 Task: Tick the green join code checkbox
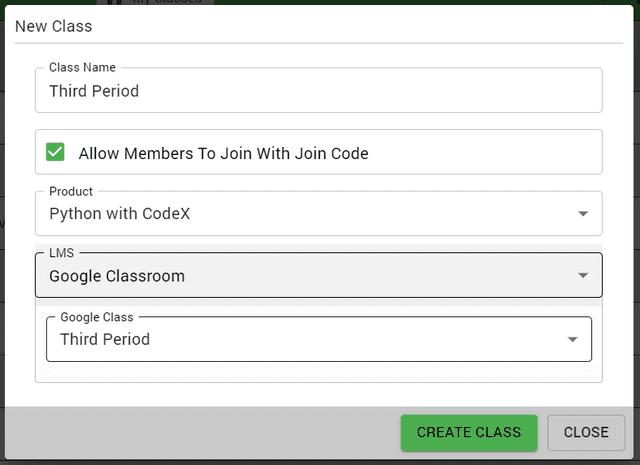55,153
